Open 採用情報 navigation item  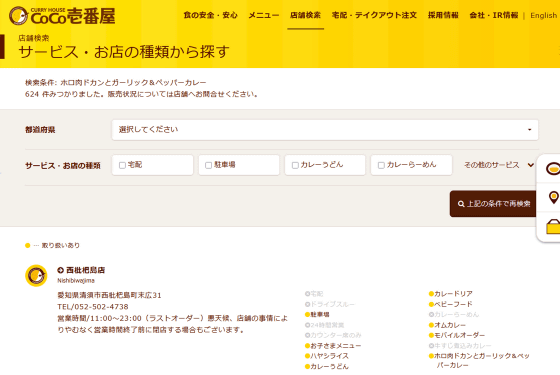pos(443,15)
